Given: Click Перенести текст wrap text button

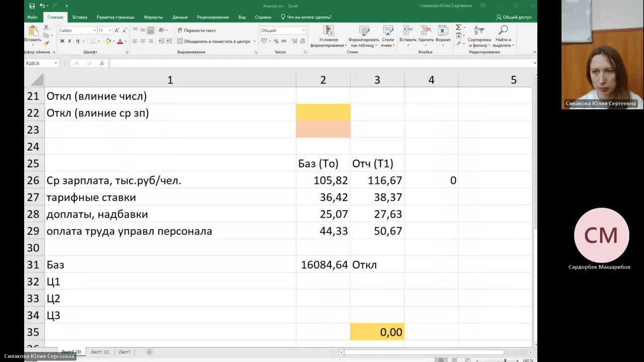Looking at the screenshot, I should [x=197, y=30].
